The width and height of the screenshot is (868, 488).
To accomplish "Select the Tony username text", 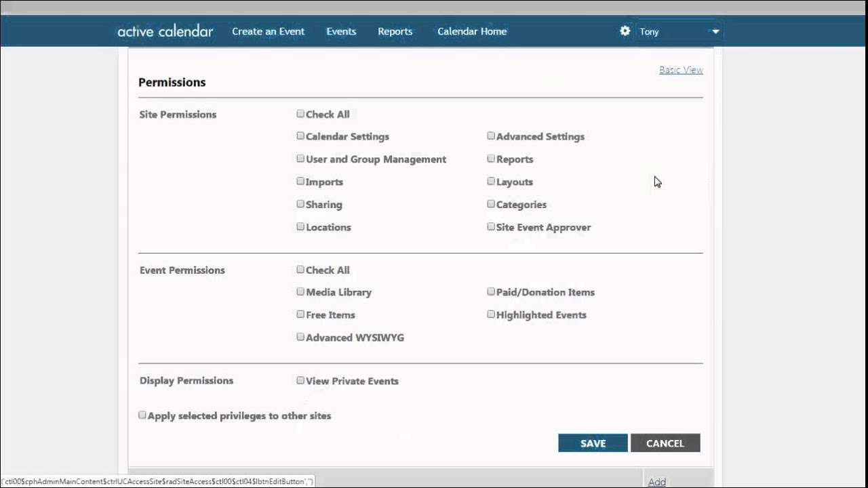I will coord(649,32).
